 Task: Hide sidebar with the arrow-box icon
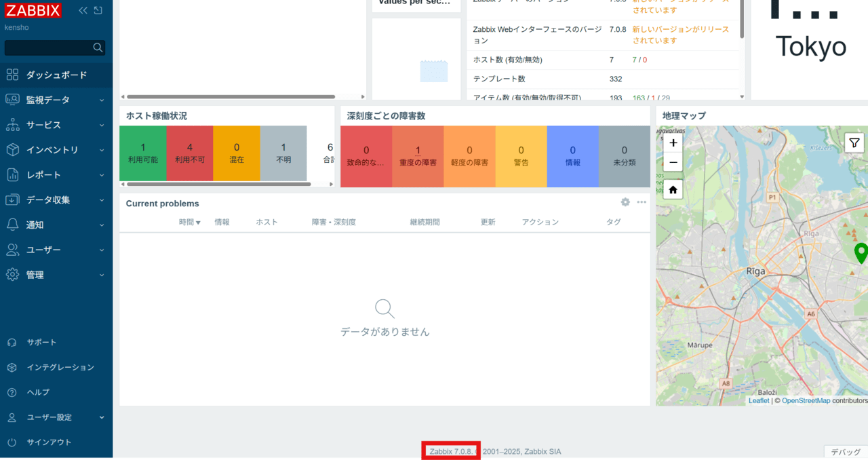point(98,10)
